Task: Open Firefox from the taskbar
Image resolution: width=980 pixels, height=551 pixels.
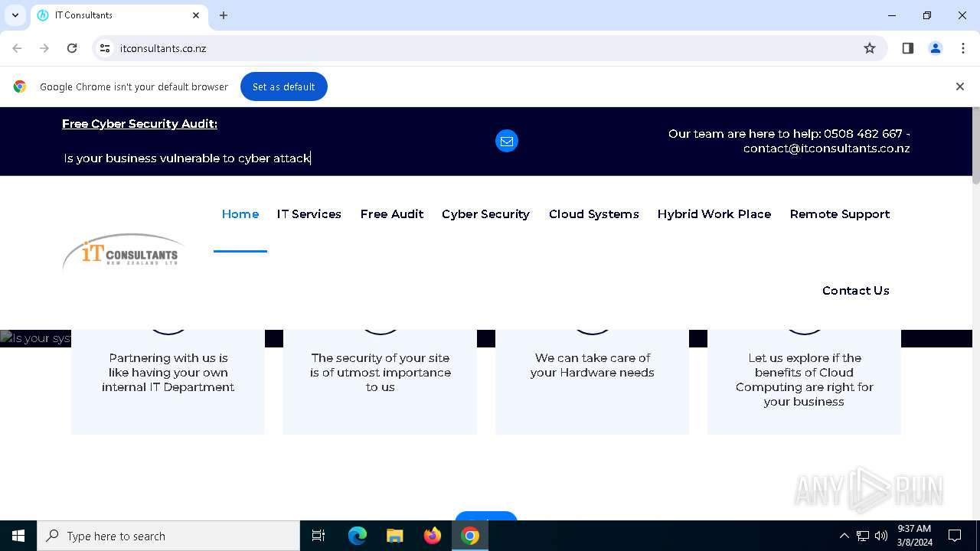Action: (433, 536)
